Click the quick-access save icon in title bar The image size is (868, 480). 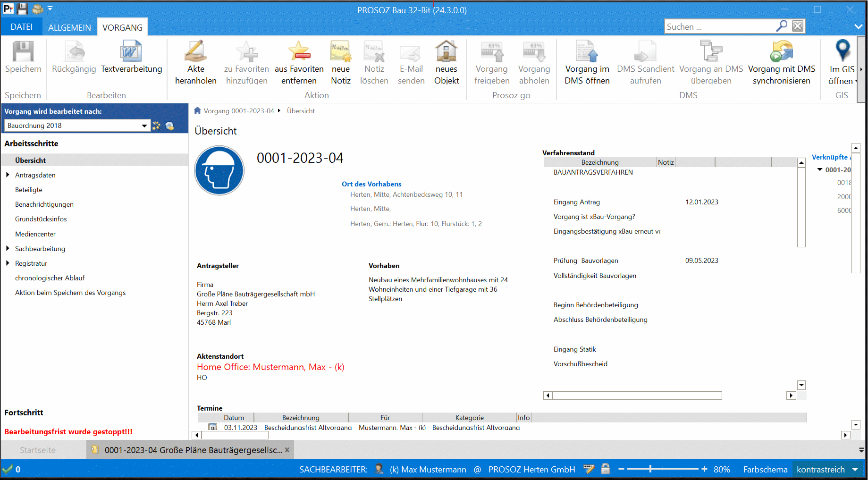[x=22, y=9]
